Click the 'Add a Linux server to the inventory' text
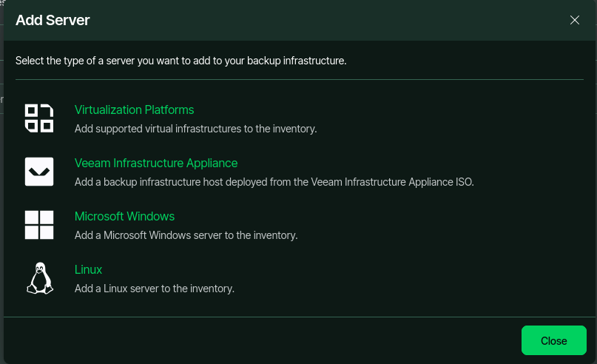This screenshot has height=364, width=597. 155,289
